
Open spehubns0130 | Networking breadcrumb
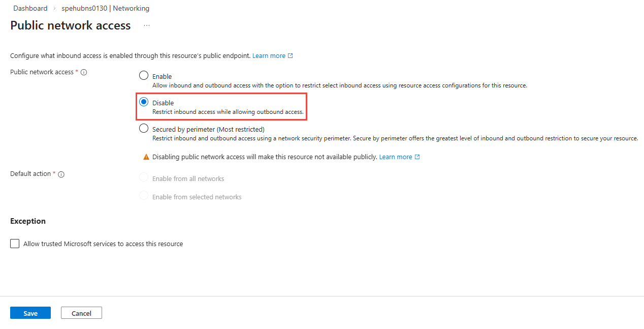pyautogui.click(x=106, y=8)
